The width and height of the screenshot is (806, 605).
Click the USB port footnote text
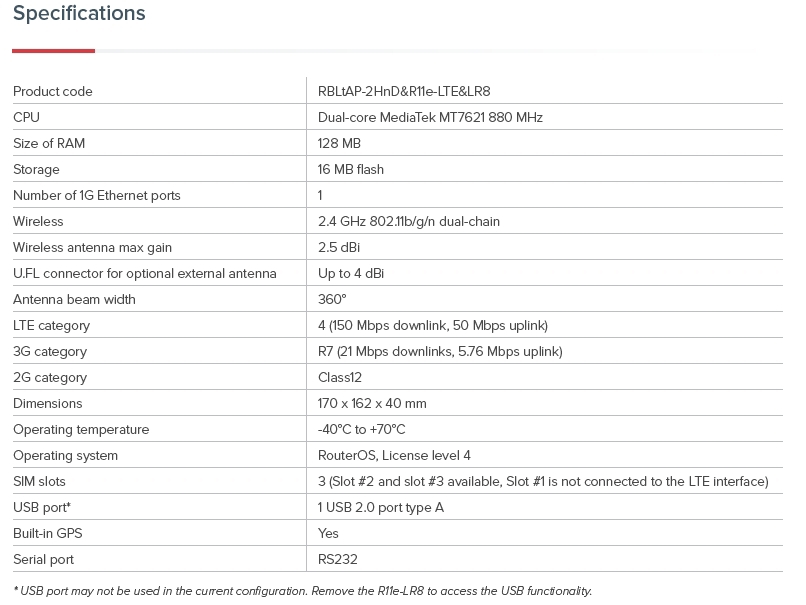tap(303, 591)
